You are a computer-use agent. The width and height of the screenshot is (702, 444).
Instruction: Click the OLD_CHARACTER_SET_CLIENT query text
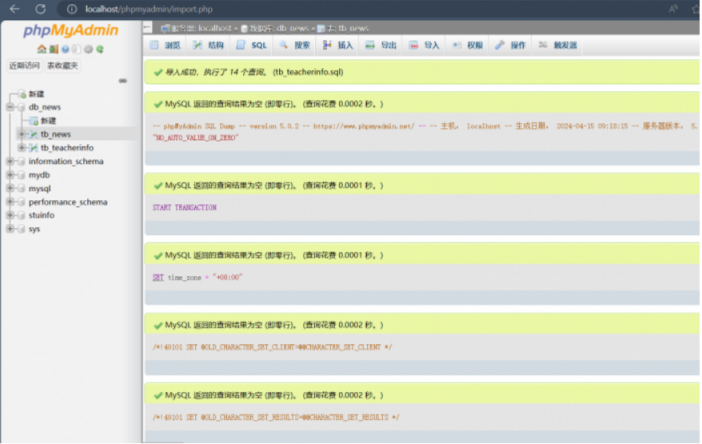[272, 347]
